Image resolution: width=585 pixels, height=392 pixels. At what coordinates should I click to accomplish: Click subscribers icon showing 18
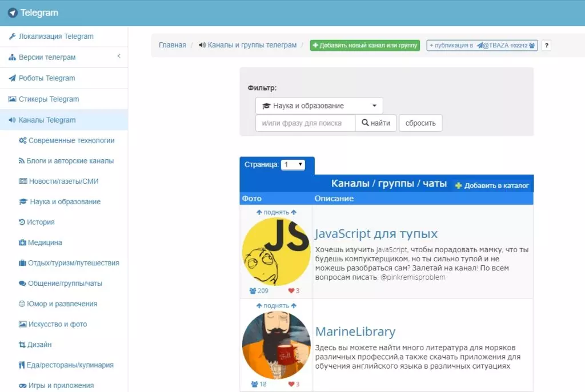click(x=254, y=384)
